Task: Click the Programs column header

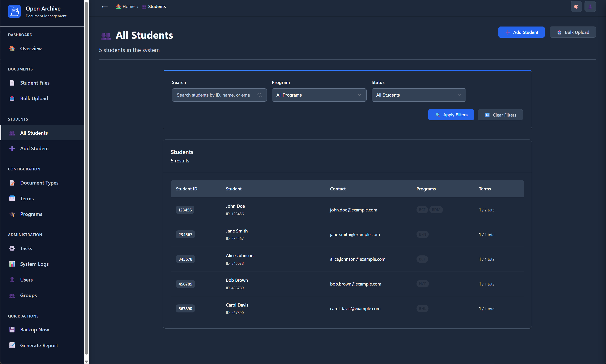Action: 426,189
